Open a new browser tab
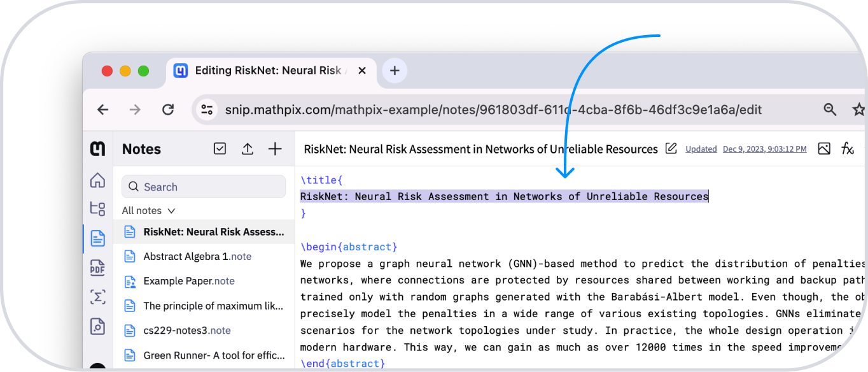The height and width of the screenshot is (372, 868). coord(395,71)
